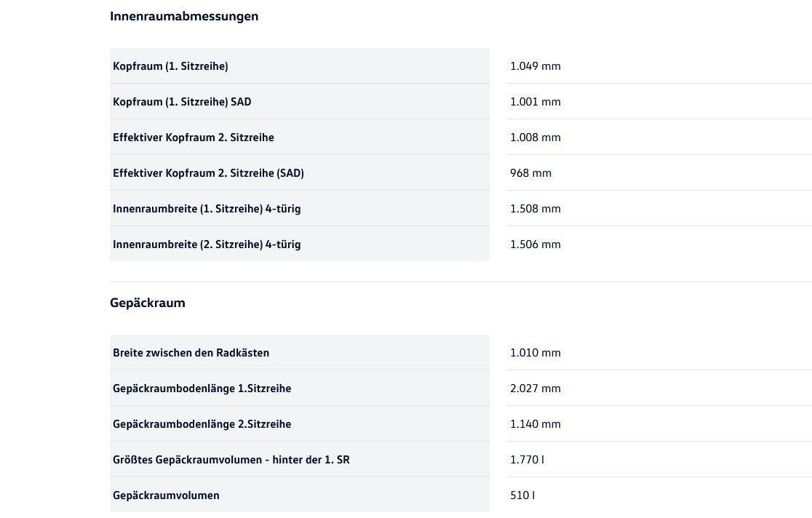This screenshot has height=518, width=812.
Task: Click the 968 mm value
Action: click(530, 173)
